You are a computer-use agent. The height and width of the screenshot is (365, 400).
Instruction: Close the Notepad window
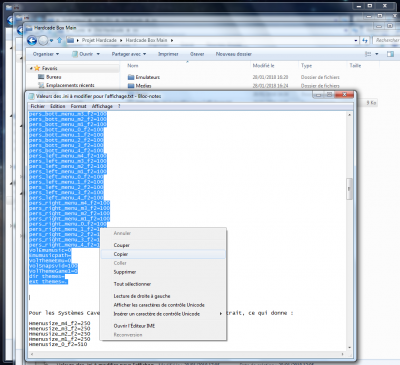pyautogui.click(x=344, y=95)
